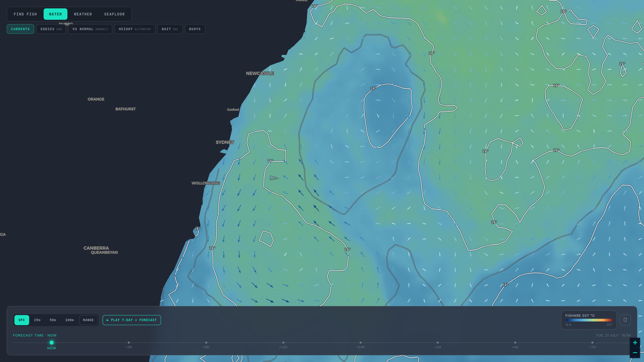Click the NEWCASTLE map label
The image size is (644, 362).
tap(260, 73)
